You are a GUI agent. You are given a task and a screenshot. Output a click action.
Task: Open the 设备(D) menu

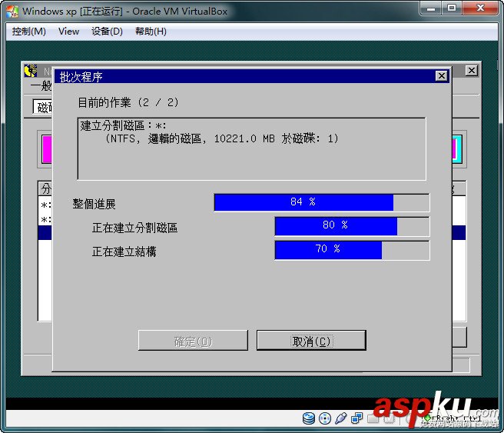click(x=107, y=32)
